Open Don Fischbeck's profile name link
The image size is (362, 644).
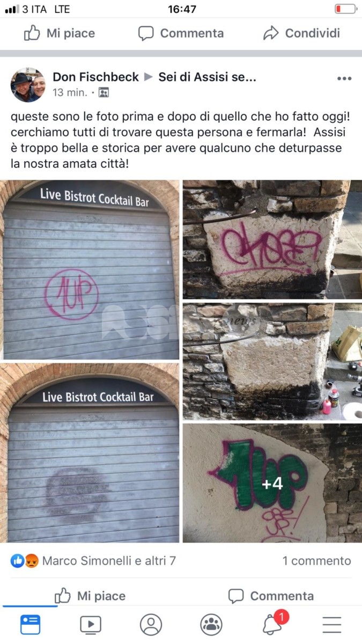pyautogui.click(x=95, y=77)
